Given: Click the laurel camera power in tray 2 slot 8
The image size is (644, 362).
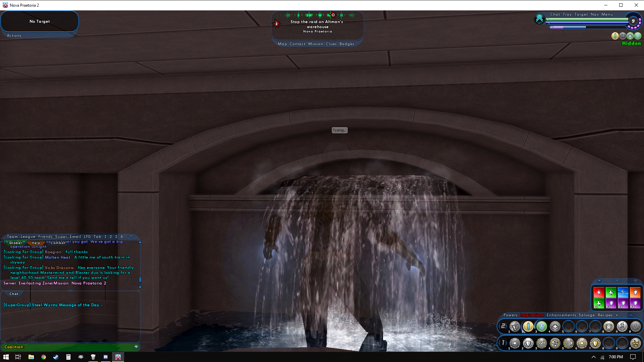Looking at the screenshot, I should coord(609,326).
